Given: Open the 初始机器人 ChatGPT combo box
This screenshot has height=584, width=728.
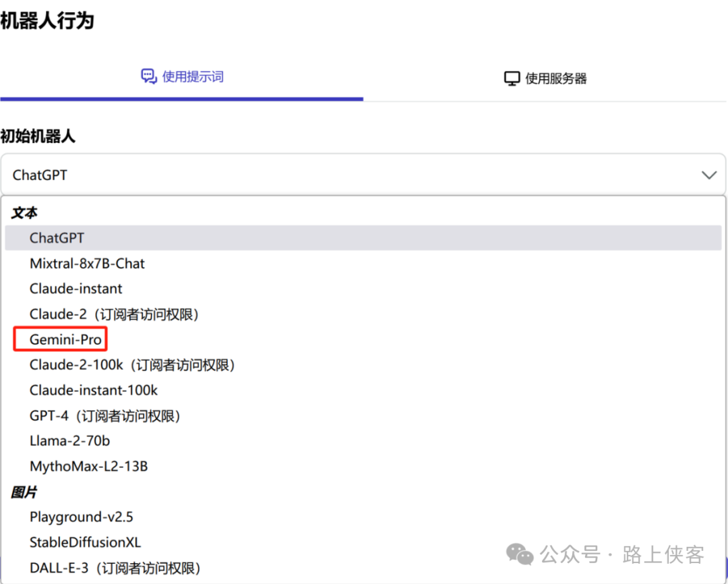Looking at the screenshot, I should [x=363, y=175].
